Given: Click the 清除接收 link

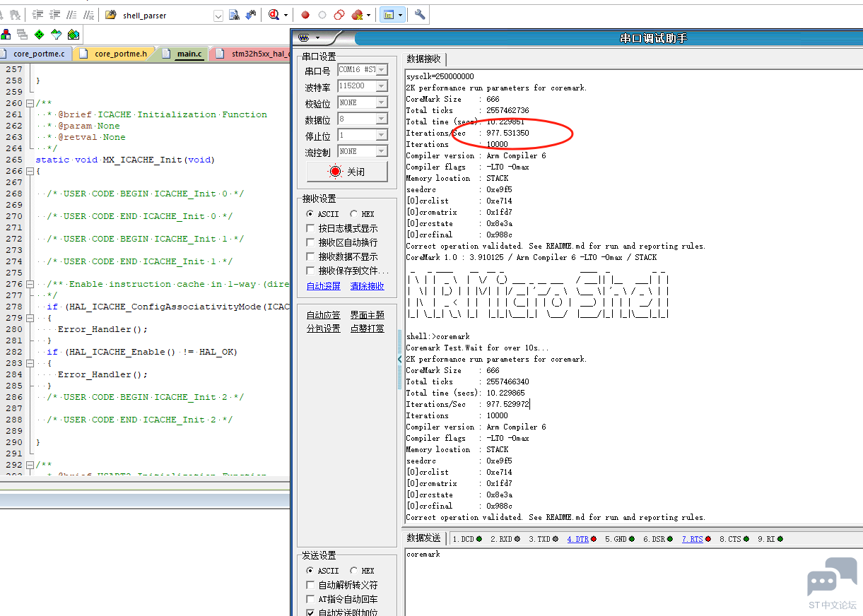Looking at the screenshot, I should tap(368, 286).
